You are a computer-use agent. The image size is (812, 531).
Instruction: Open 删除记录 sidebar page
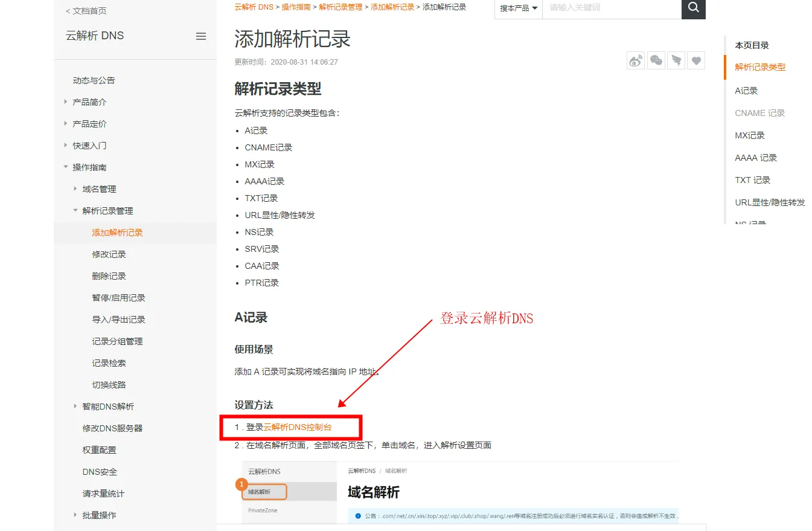coord(109,276)
